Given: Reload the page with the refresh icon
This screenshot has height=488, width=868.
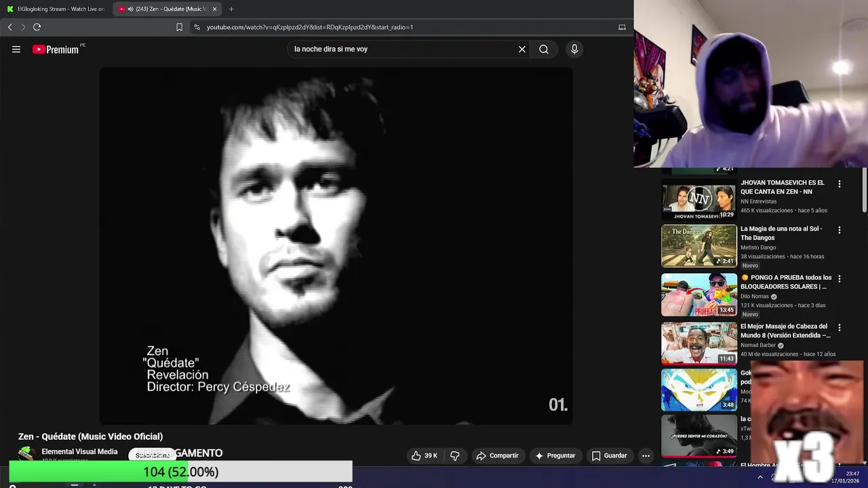Looking at the screenshot, I should (37, 27).
